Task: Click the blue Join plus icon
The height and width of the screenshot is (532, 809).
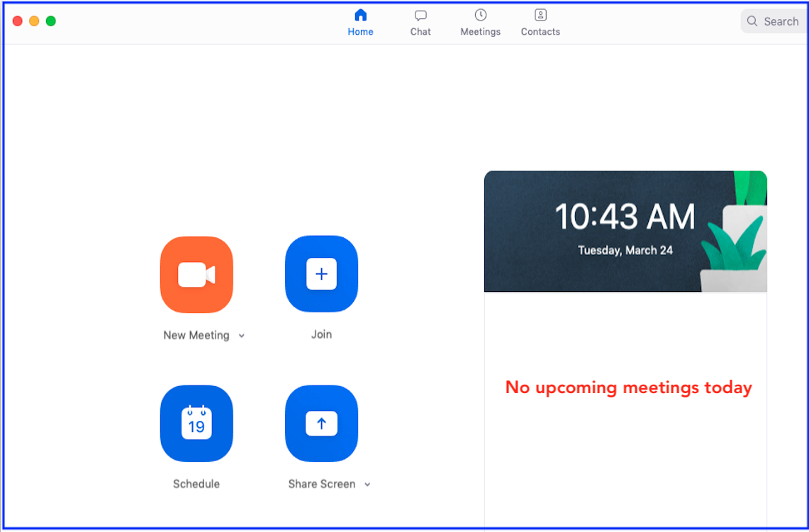Action: click(321, 274)
